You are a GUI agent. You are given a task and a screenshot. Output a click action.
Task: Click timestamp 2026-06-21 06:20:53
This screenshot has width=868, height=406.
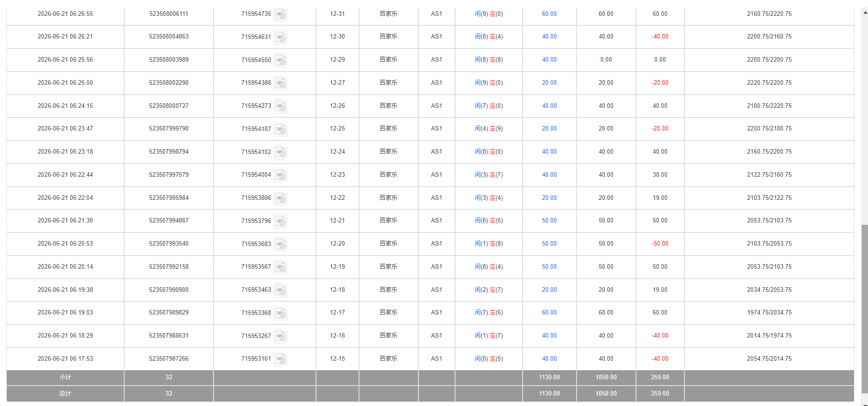(x=65, y=244)
